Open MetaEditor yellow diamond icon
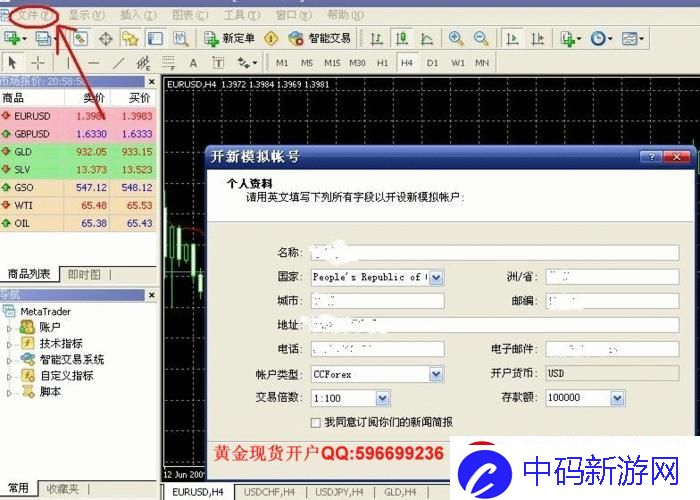The image size is (700, 500). 271,39
